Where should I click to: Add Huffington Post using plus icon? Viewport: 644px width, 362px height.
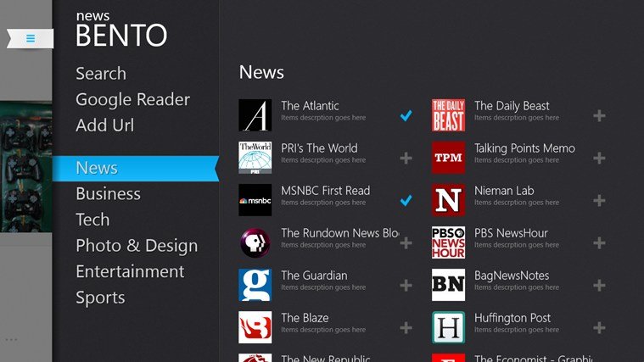599,327
